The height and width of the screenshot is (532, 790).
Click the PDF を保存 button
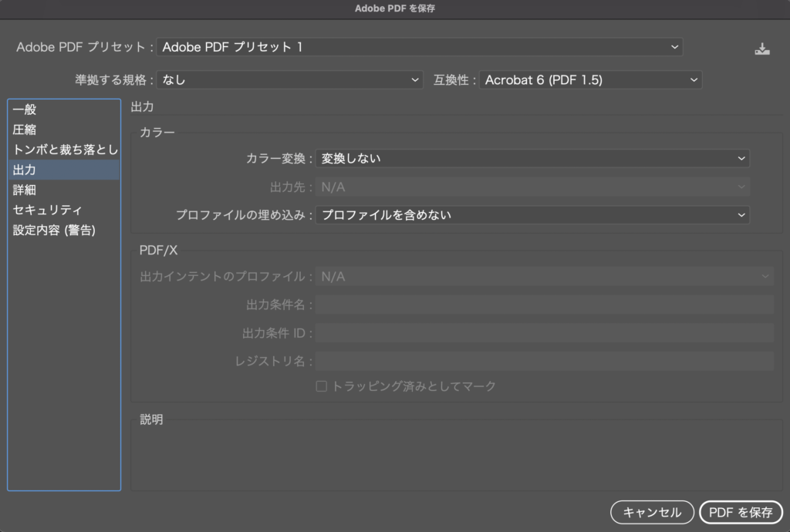[x=741, y=512]
